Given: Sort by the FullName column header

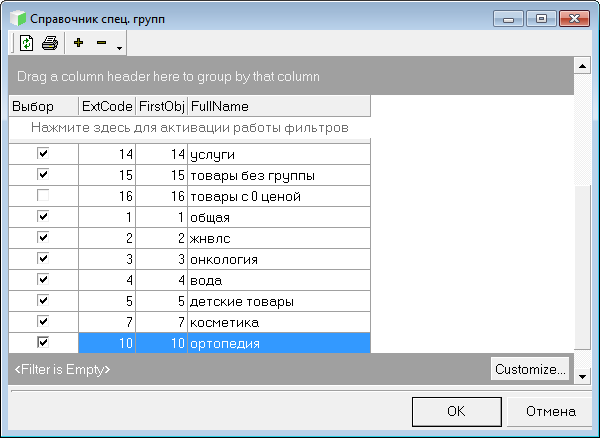Looking at the screenshot, I should [x=278, y=106].
